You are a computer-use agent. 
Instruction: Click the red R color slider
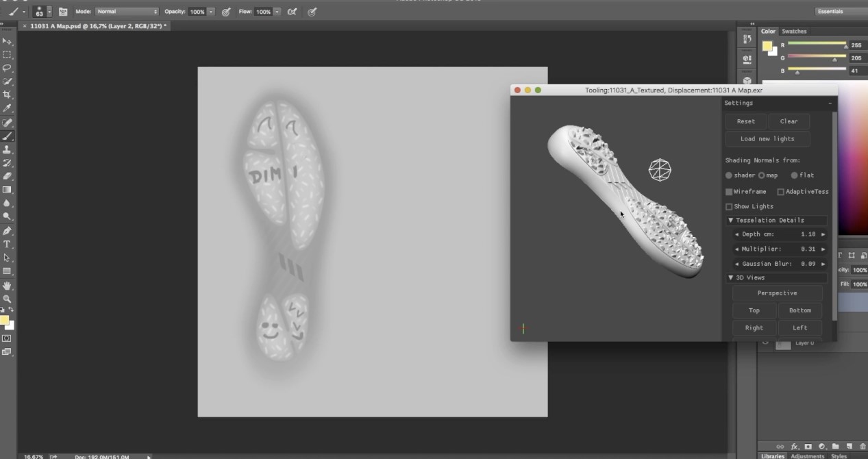[817, 45]
